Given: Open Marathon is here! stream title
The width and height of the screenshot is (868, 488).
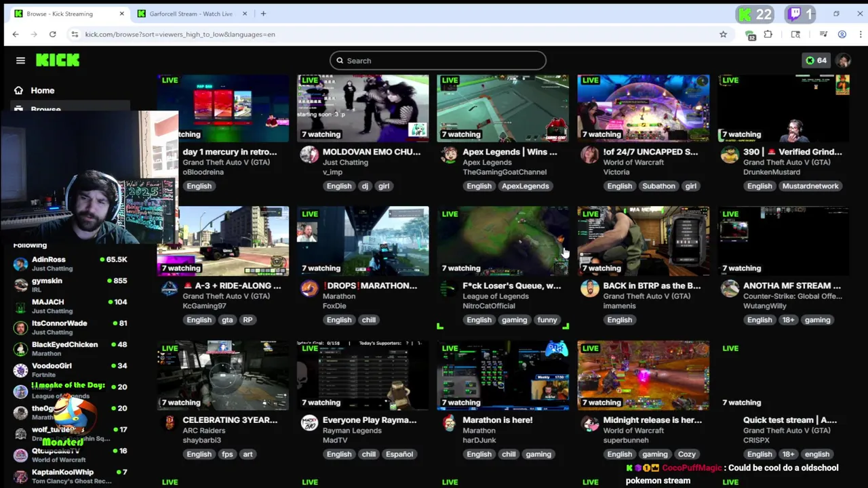Looking at the screenshot, I should pos(498,420).
